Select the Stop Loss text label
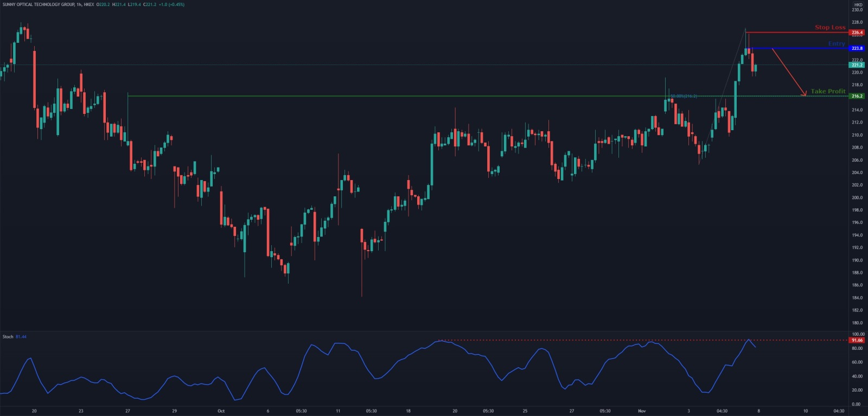The height and width of the screenshot is (416, 868). click(830, 27)
